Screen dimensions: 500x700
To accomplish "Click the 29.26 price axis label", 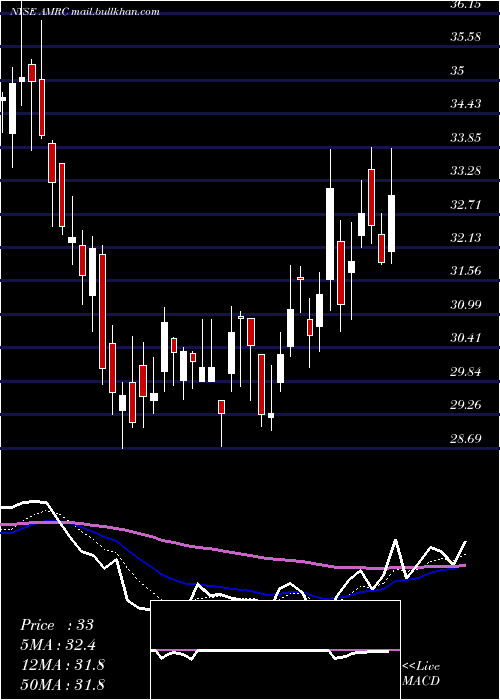I will pyautogui.click(x=465, y=405).
